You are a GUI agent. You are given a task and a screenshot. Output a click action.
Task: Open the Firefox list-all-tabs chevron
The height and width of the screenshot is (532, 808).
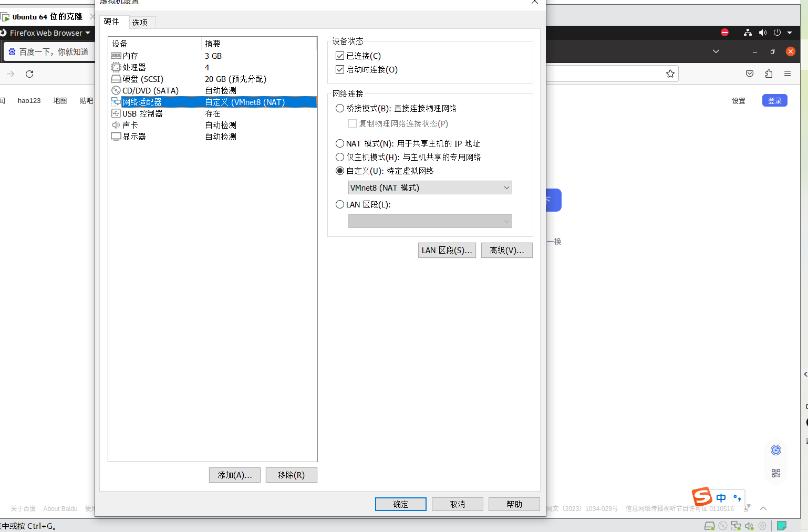click(x=716, y=51)
